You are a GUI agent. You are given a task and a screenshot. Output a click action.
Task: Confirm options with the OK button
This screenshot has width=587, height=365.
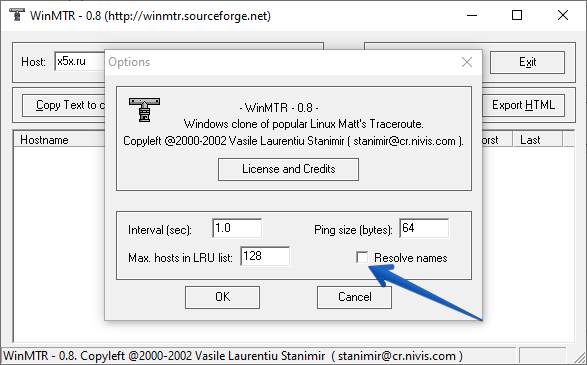click(222, 297)
